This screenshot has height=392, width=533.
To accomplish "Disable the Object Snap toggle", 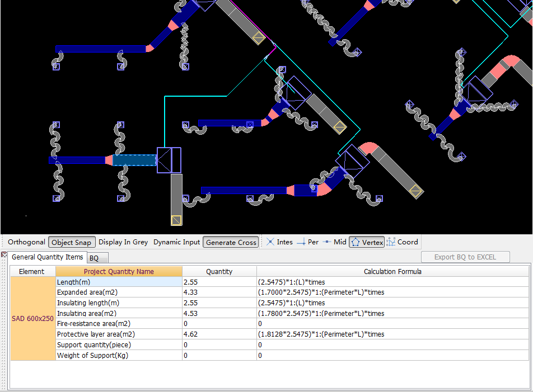I will pyautogui.click(x=71, y=242).
